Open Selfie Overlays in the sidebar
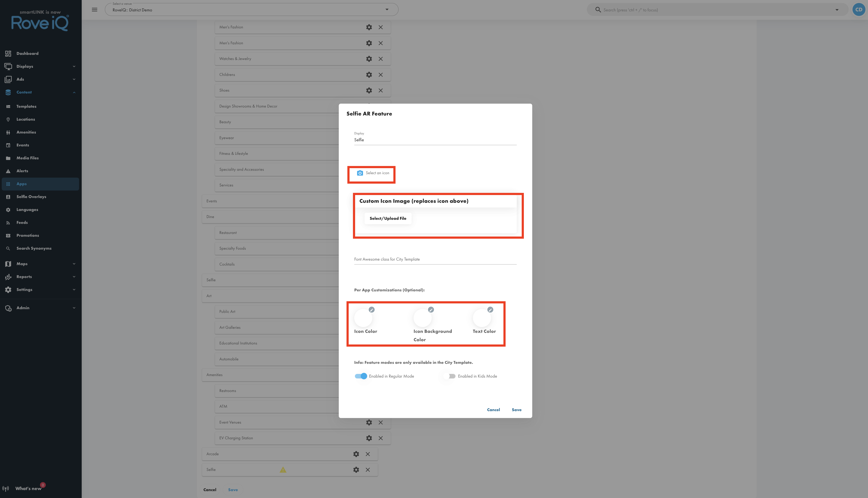The image size is (868, 498). coord(40,197)
